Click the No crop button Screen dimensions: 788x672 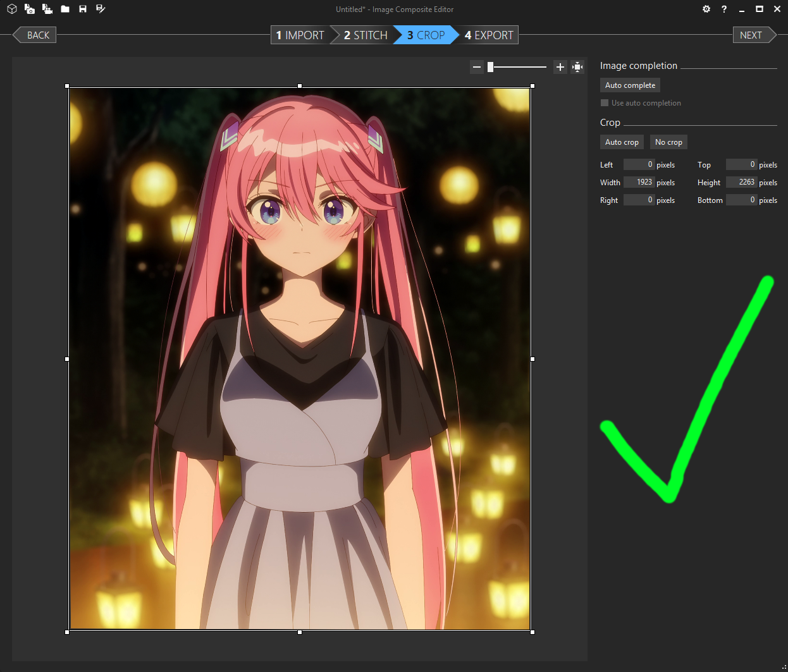pos(668,142)
